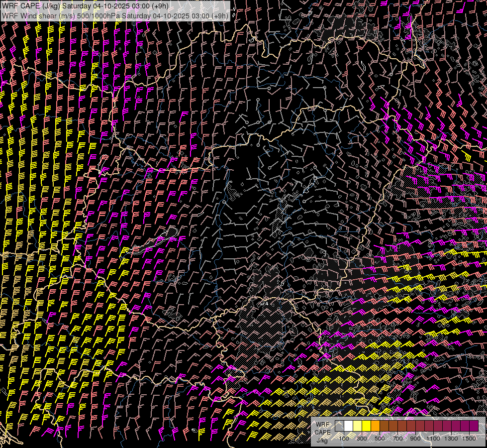This screenshot has width=487, height=448.
Task: Select the WRF Wind shear header line
Action: click(115, 15)
